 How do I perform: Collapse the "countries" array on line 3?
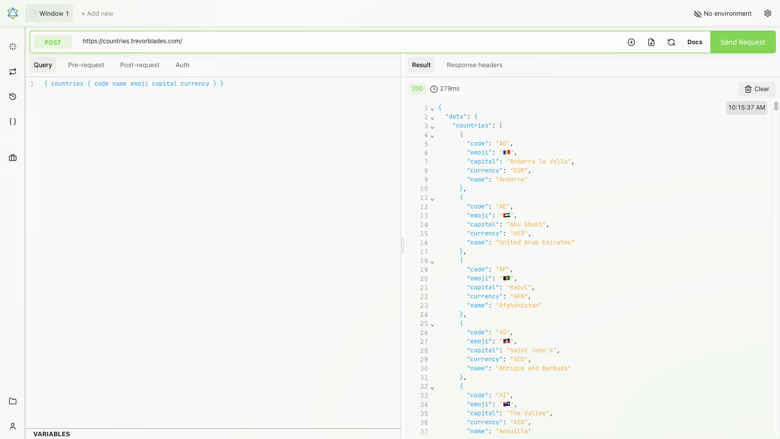click(x=432, y=126)
